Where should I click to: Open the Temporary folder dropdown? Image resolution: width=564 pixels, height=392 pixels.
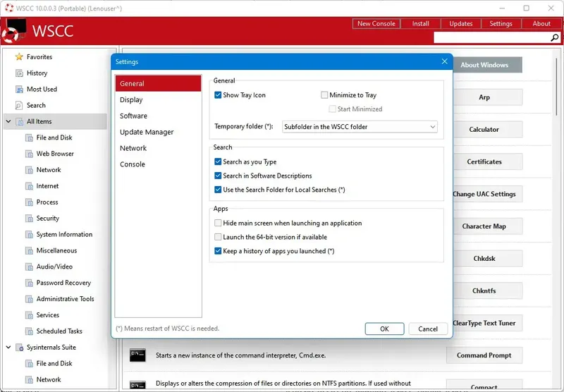pyautogui.click(x=360, y=127)
